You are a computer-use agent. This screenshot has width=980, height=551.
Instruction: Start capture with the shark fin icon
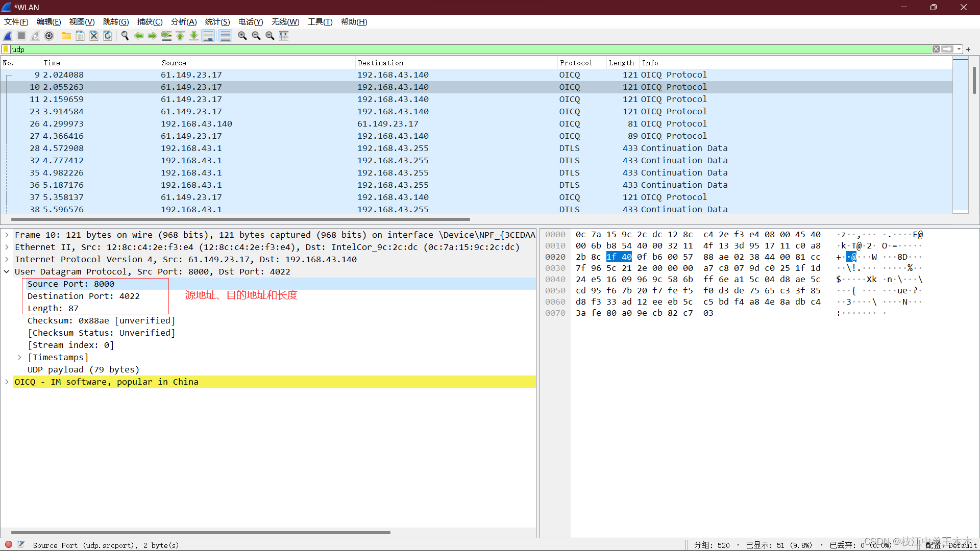(x=8, y=36)
